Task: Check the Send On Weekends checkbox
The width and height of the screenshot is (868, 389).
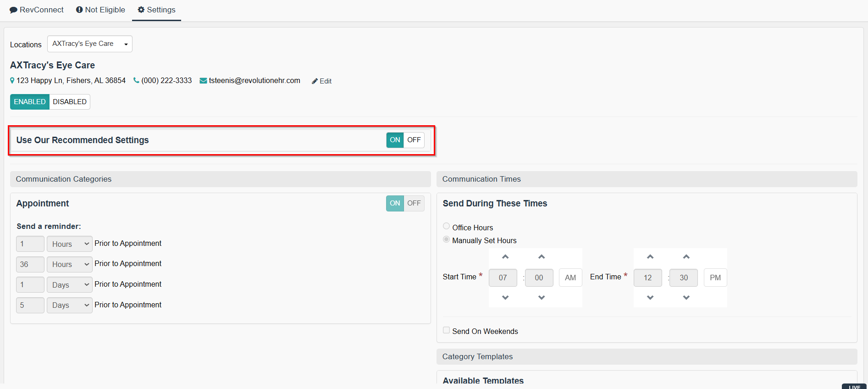Action: pyautogui.click(x=446, y=330)
